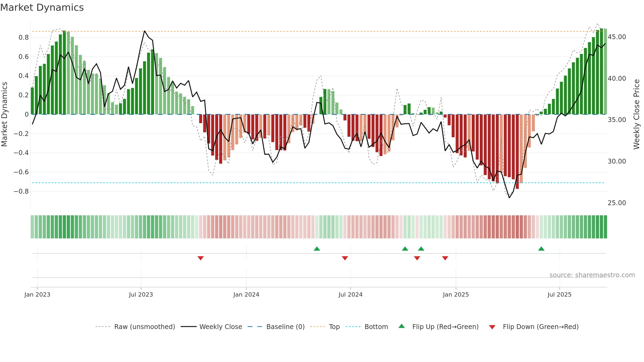This screenshot has width=644, height=362.
Task: Click the Jul 2024 axis label
Action: click(x=350, y=294)
